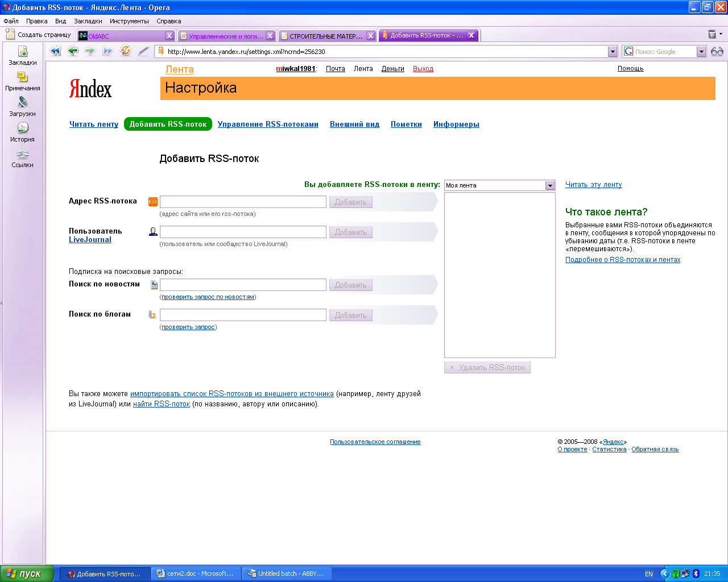Open the Закладки menu in the menu bar
Image resolution: width=728 pixels, height=582 pixels.
88,21
